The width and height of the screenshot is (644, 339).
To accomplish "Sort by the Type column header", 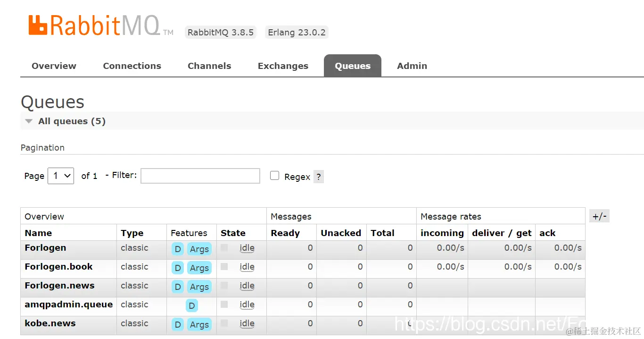I will (132, 233).
